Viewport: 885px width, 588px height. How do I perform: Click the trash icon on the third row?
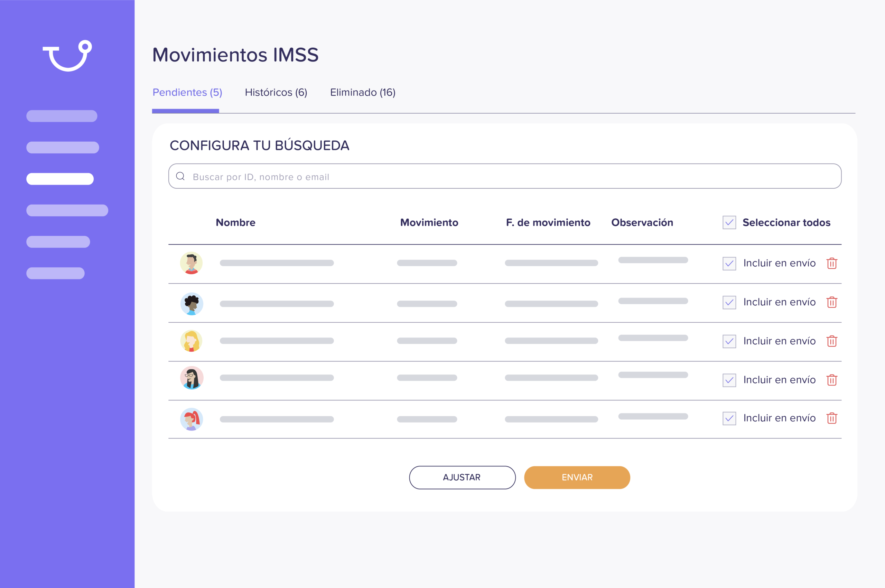832,341
